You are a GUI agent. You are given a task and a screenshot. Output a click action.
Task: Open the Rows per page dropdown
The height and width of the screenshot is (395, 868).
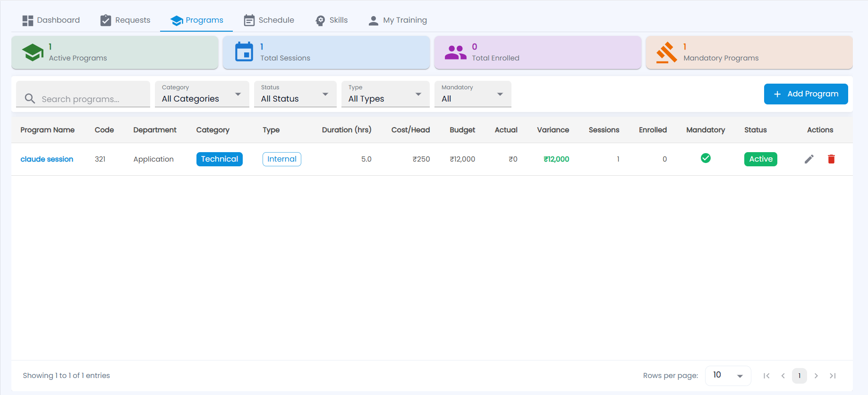(x=728, y=376)
